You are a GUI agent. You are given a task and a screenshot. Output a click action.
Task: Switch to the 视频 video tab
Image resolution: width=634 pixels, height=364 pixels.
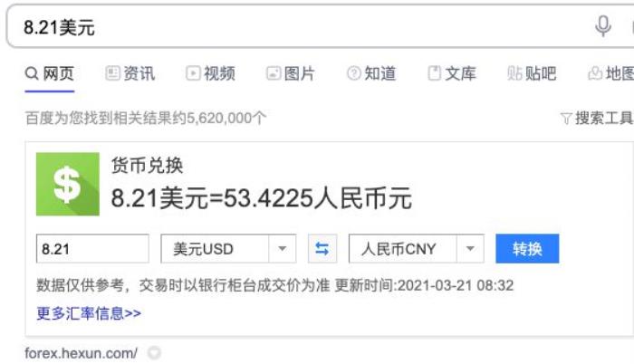(210, 74)
